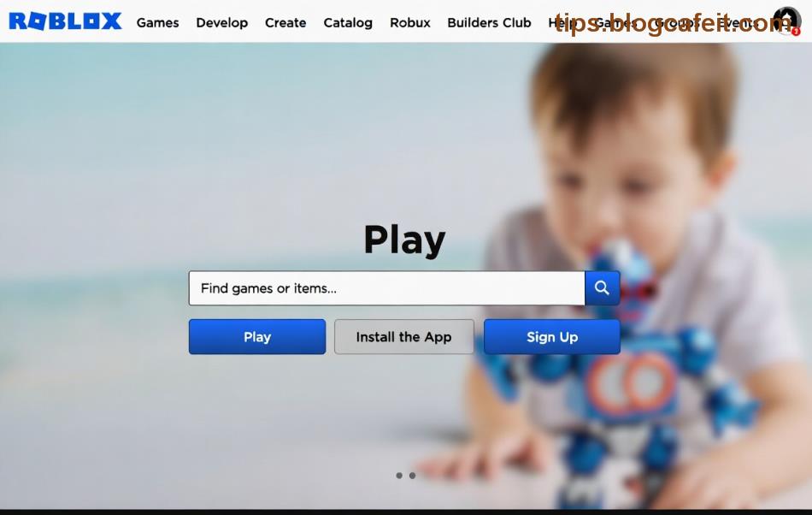Click the Install the App button
Viewport: 812px width, 515px height.
click(404, 337)
